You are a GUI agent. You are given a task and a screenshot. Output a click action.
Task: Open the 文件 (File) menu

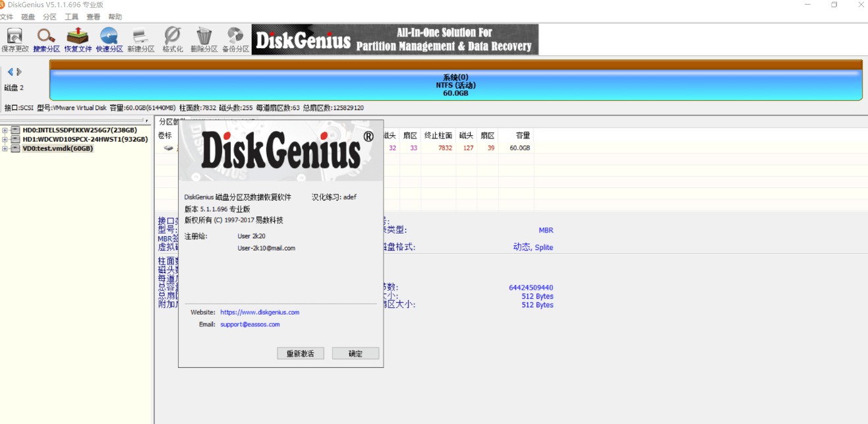pyautogui.click(x=7, y=16)
